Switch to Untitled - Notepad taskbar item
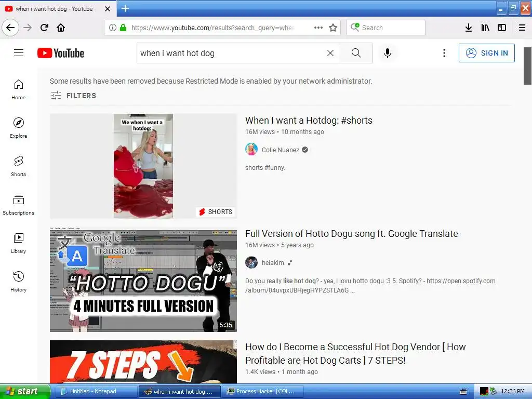 pyautogui.click(x=96, y=392)
